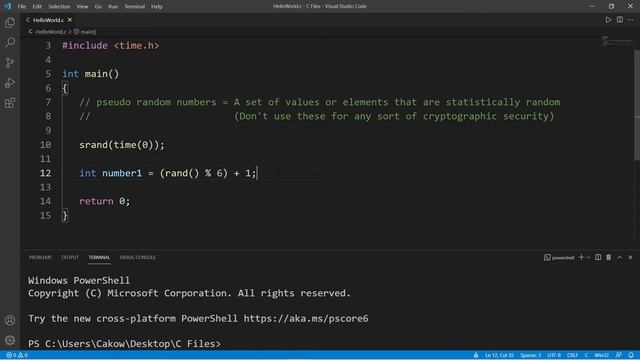
Task: Close the terminal panel
Action: click(x=630, y=258)
